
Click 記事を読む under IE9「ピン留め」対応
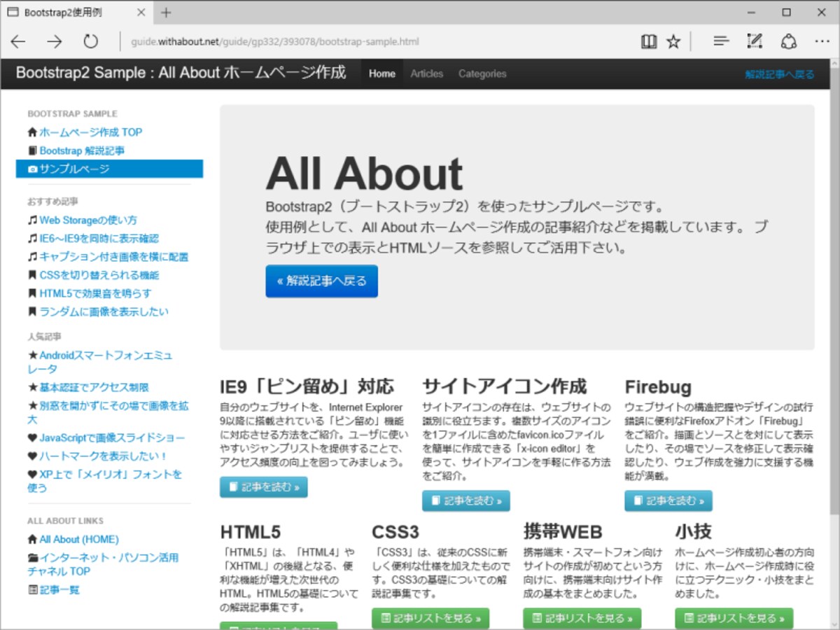[x=264, y=487]
